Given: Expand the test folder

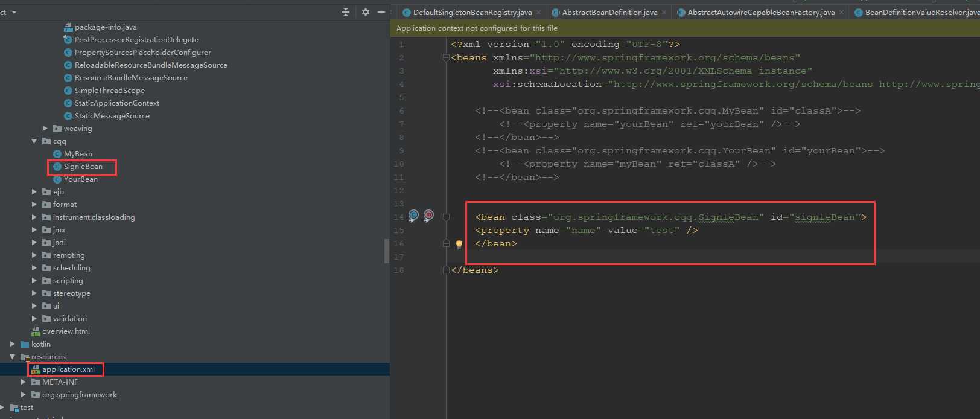Looking at the screenshot, I should coord(2,408).
